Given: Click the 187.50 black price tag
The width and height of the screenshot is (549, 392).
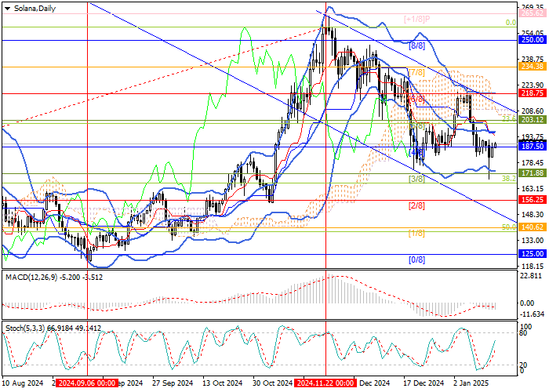Looking at the screenshot, I should point(533,147).
